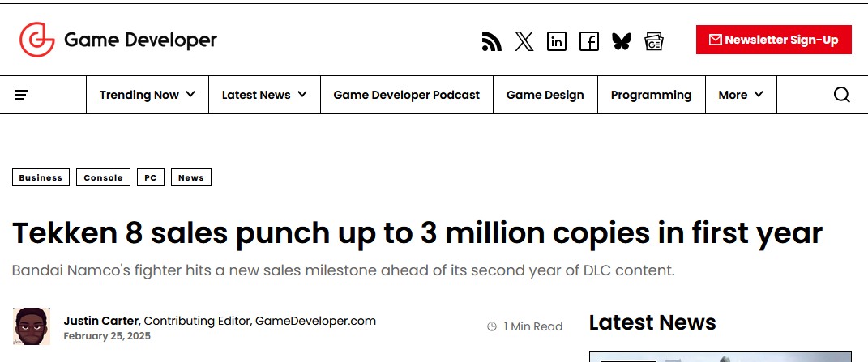Image resolution: width=868 pixels, height=362 pixels.
Task: Go to Programming section
Action: point(651,95)
